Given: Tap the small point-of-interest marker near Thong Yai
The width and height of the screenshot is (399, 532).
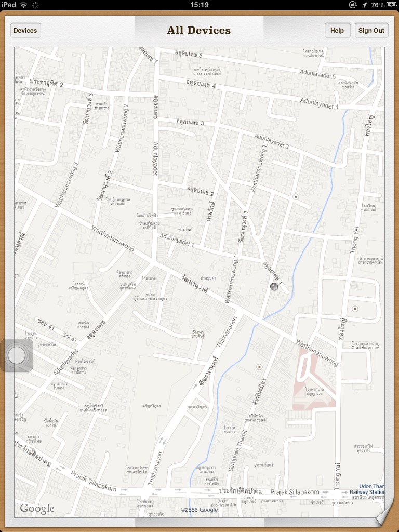Looking at the screenshot, I should (355, 309).
